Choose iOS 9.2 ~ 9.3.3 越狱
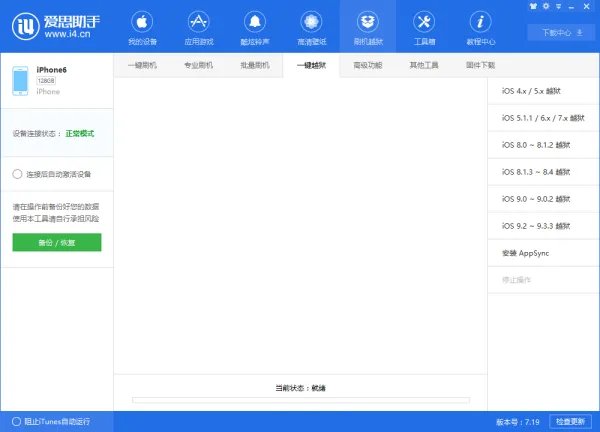The height and width of the screenshot is (432, 600). [x=543, y=226]
